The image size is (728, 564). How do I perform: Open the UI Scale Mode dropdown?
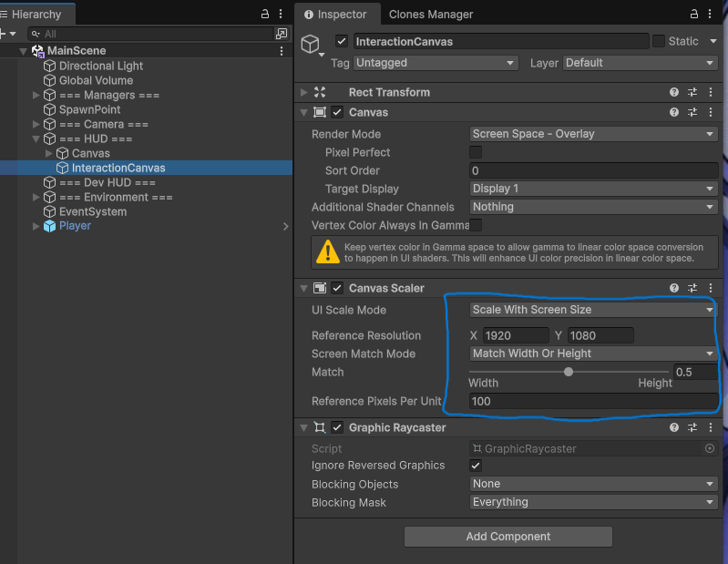592,310
